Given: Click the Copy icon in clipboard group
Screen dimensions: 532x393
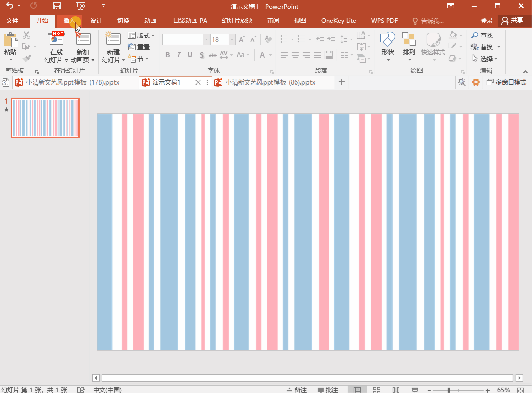Looking at the screenshot, I should click(x=26, y=47).
